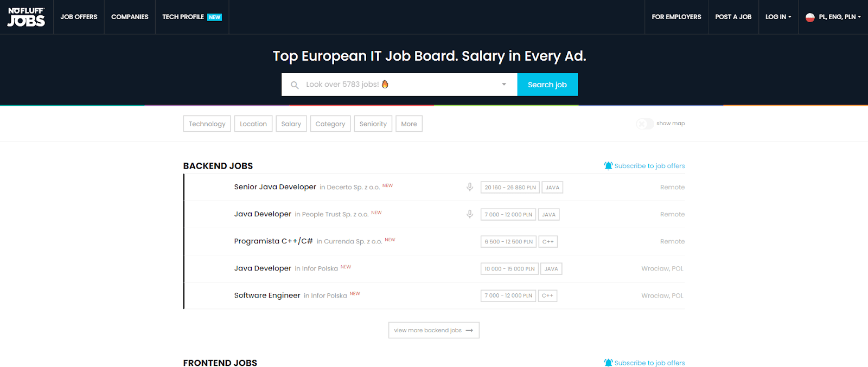
Task: Click the JAVA tag on Infor Polska Java Developer row
Action: [x=551, y=269]
